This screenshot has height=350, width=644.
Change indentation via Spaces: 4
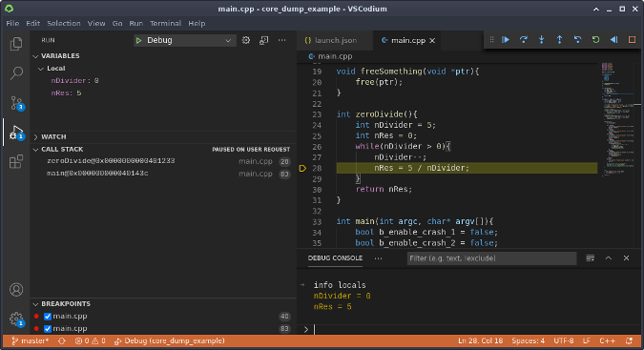(x=529, y=341)
